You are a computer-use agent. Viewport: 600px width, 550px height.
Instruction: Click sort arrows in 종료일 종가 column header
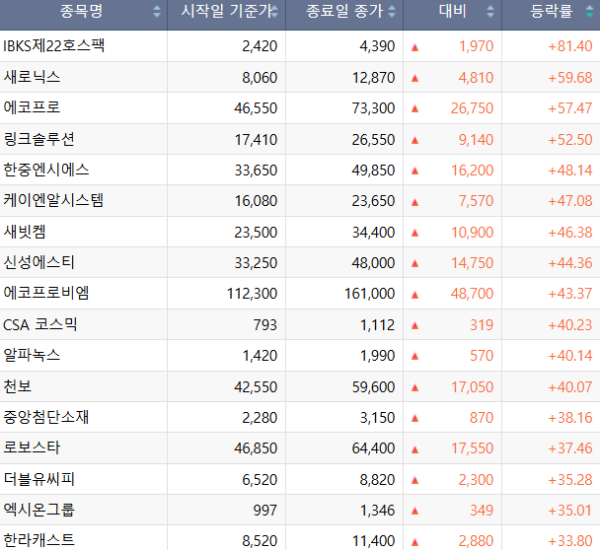coord(391,13)
